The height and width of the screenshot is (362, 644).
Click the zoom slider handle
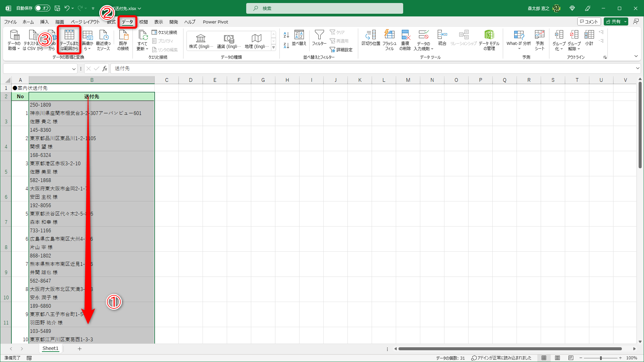(x=601, y=358)
